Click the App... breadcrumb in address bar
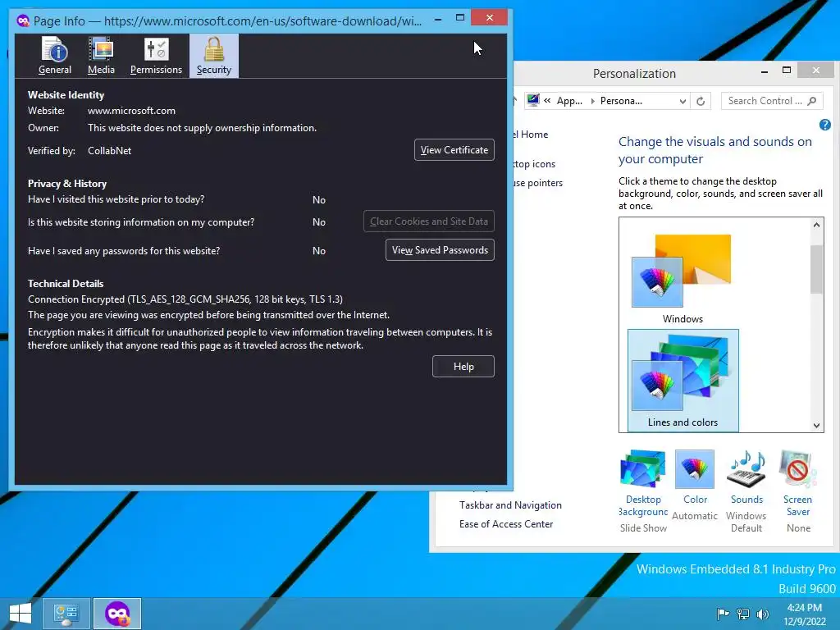Image resolution: width=840 pixels, height=630 pixels. (x=569, y=101)
